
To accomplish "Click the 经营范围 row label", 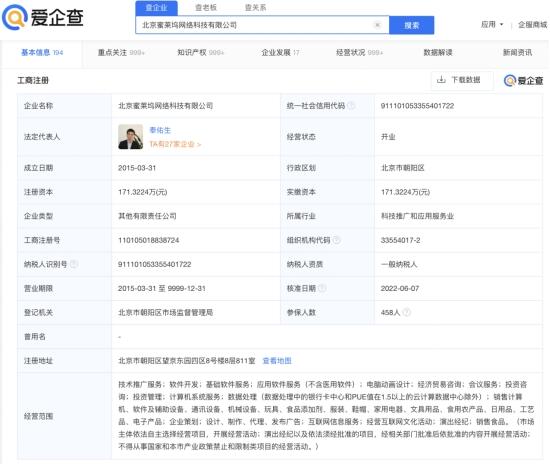I will pos(38,416).
